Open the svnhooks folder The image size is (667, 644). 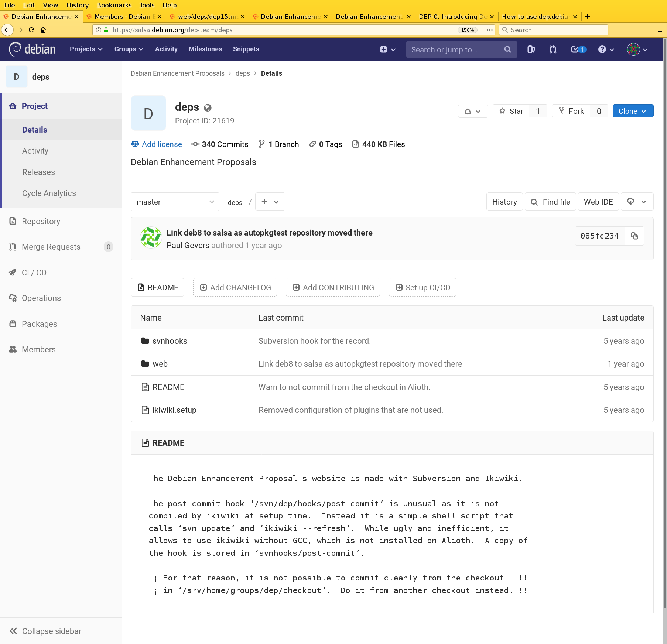click(170, 341)
